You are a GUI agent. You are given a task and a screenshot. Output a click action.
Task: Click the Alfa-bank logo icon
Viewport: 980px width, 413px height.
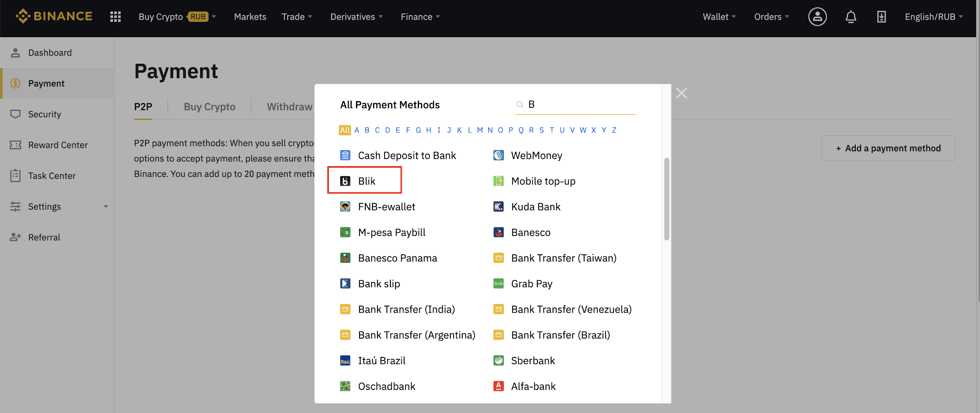click(x=498, y=386)
